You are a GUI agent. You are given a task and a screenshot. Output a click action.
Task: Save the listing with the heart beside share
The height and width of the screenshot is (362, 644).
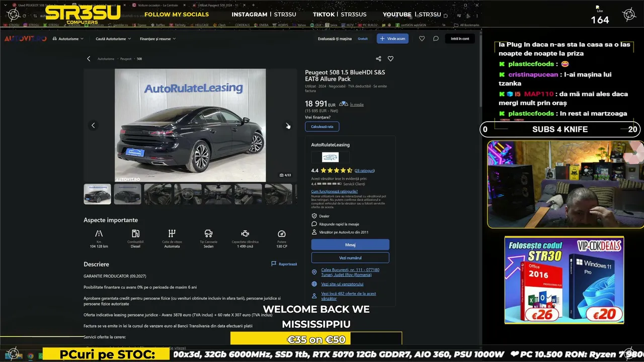click(390, 59)
